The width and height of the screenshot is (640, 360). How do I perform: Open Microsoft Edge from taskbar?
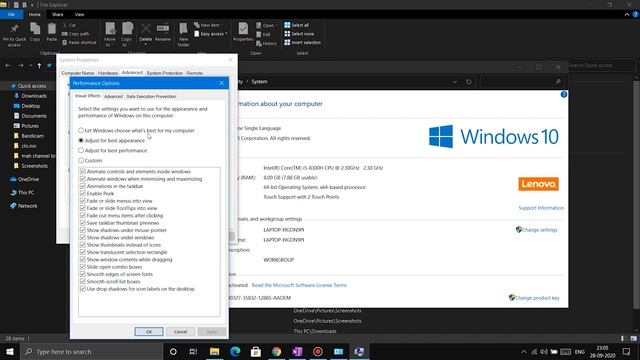235,351
